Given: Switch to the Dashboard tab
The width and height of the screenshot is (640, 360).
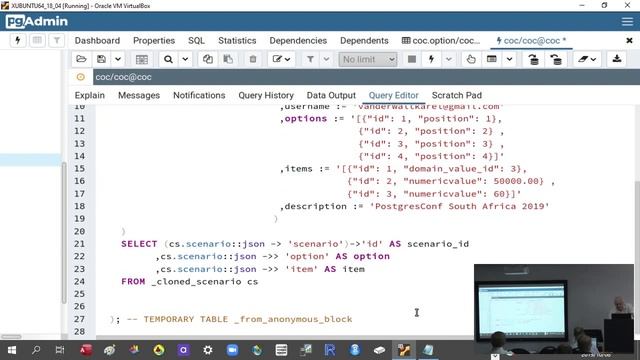Looking at the screenshot, I should click(97, 40).
